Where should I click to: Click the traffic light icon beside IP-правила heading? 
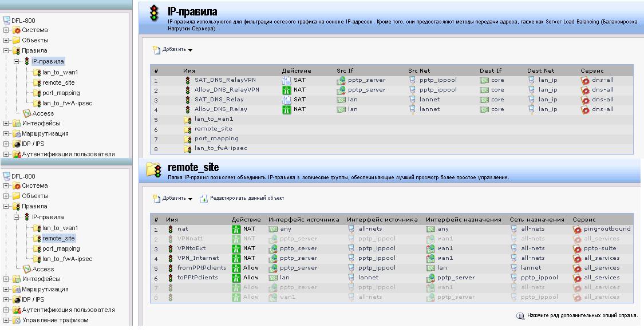(x=153, y=13)
